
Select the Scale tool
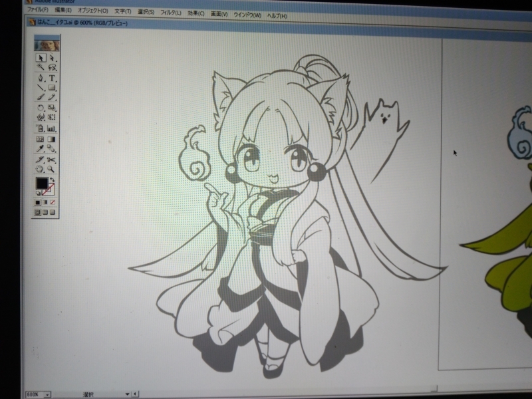click(52, 108)
